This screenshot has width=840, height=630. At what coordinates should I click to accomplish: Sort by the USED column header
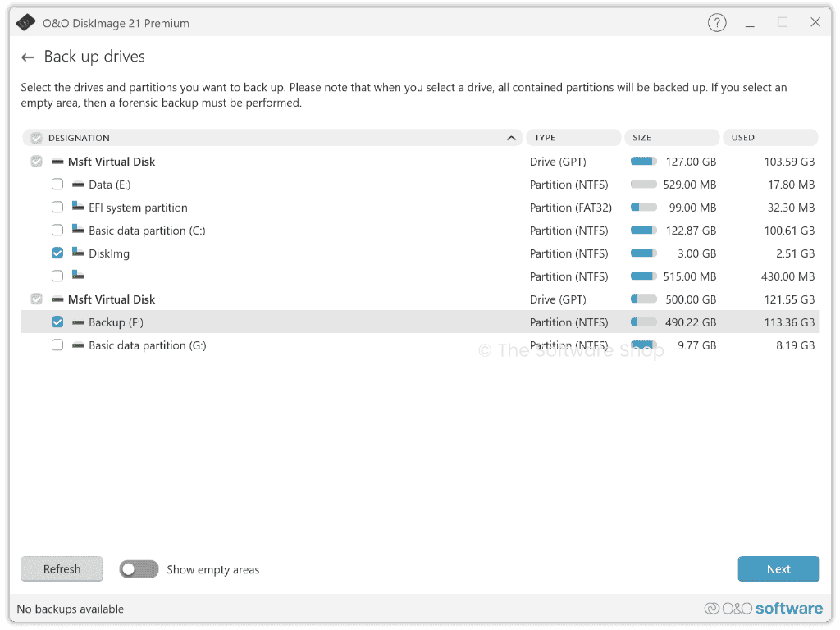[x=770, y=138]
